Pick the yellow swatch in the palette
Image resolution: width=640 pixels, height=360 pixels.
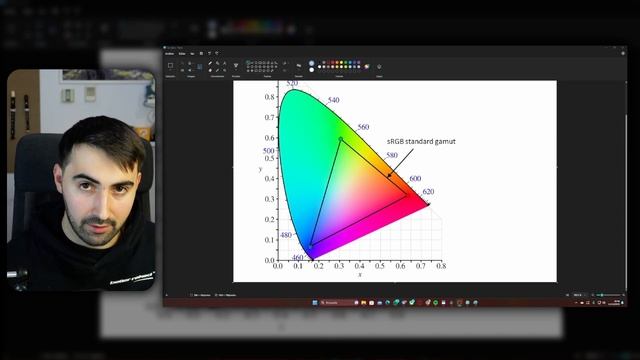341,62
